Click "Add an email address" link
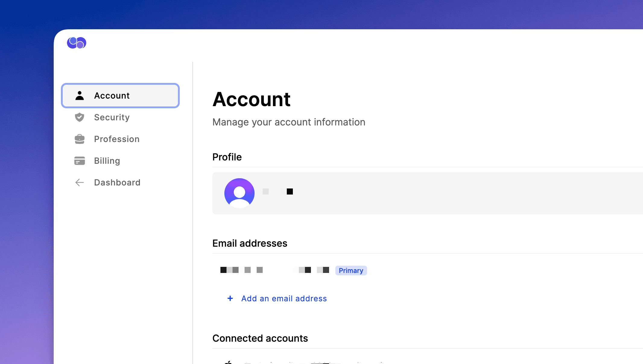The width and height of the screenshot is (643, 364). (x=284, y=299)
